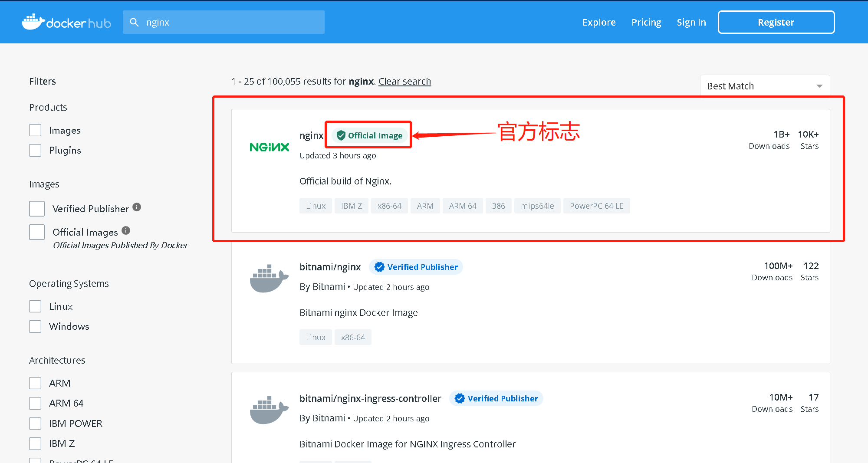Click the mips64le tag on nginx card
The height and width of the screenshot is (463, 868).
[x=537, y=206]
